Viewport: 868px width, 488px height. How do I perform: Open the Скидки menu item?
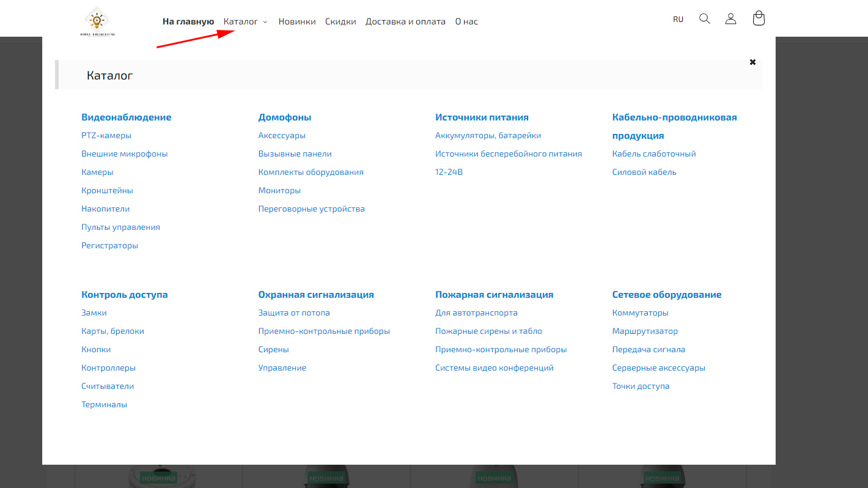[x=340, y=21]
